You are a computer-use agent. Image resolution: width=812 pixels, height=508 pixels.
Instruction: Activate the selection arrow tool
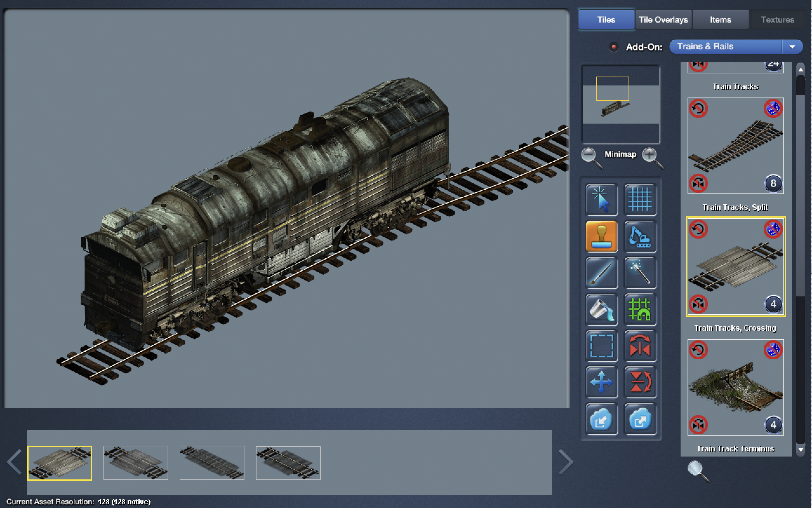(x=602, y=200)
